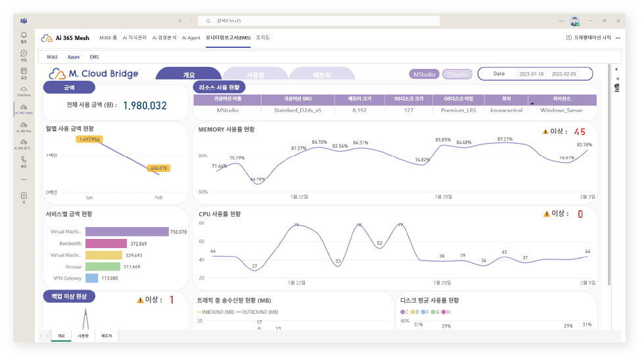This screenshot has height=361, width=644.
Task: Expand the collapsed filter pane chevron
Action: [616, 70]
